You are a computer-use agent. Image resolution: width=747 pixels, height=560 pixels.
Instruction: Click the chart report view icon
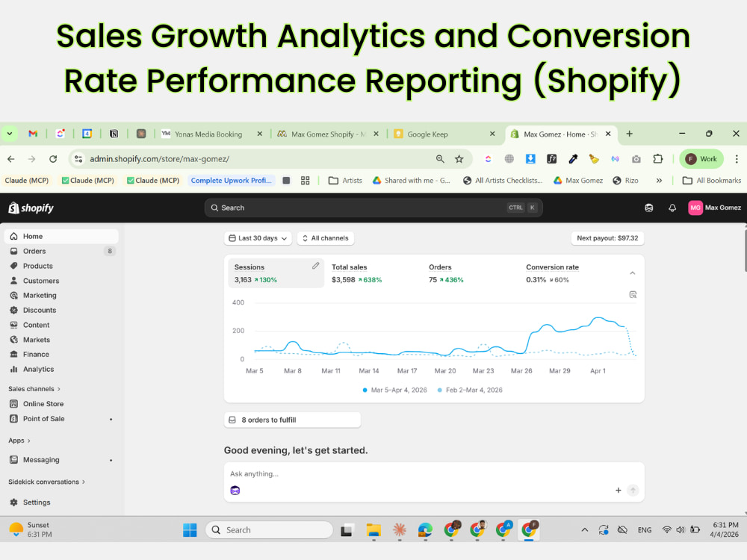pyautogui.click(x=633, y=295)
